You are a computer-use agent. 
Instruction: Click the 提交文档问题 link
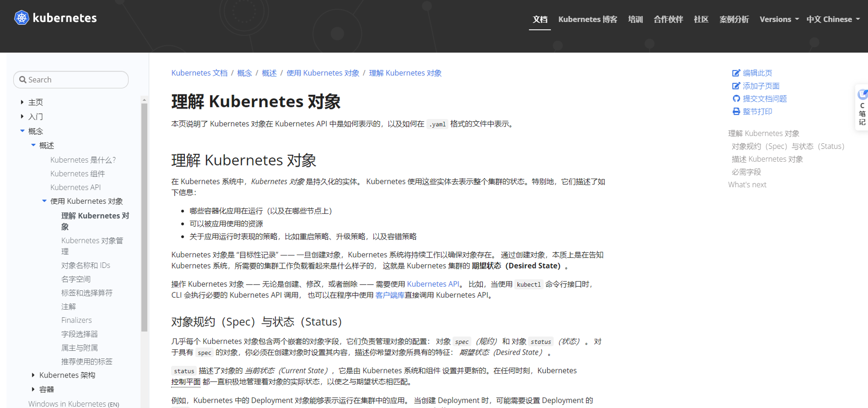(765, 99)
